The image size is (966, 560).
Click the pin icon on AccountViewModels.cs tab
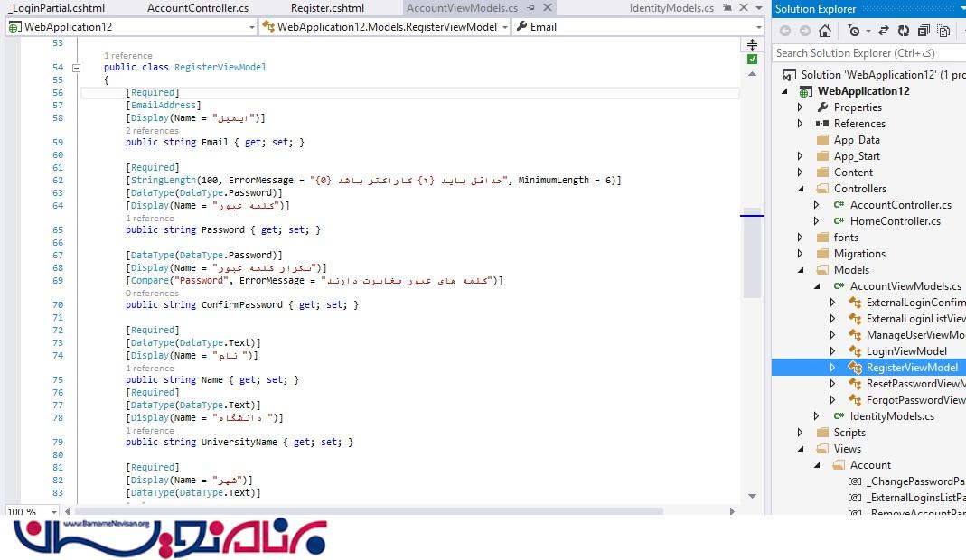click(531, 8)
